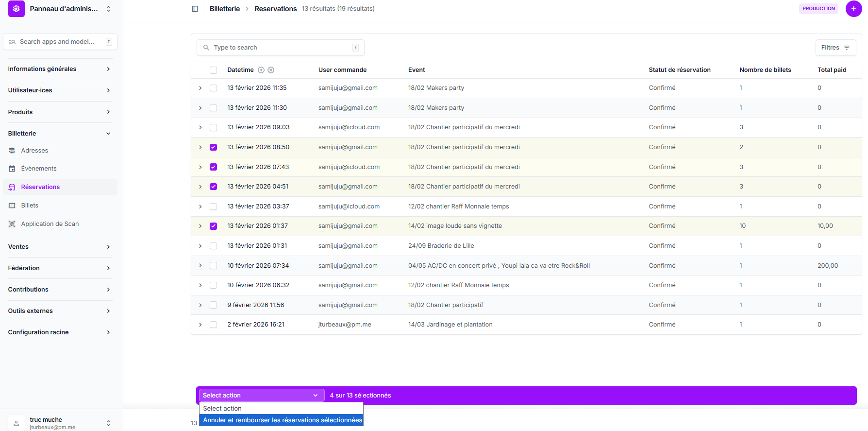
Task: Open the Select action dropdown
Action: click(261, 396)
